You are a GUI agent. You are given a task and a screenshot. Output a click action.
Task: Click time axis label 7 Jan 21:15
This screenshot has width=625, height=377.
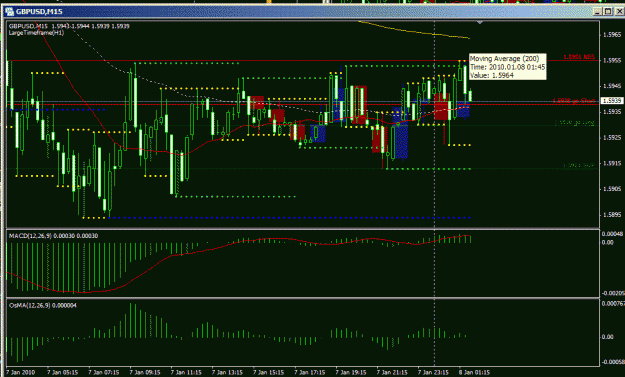coord(392,372)
